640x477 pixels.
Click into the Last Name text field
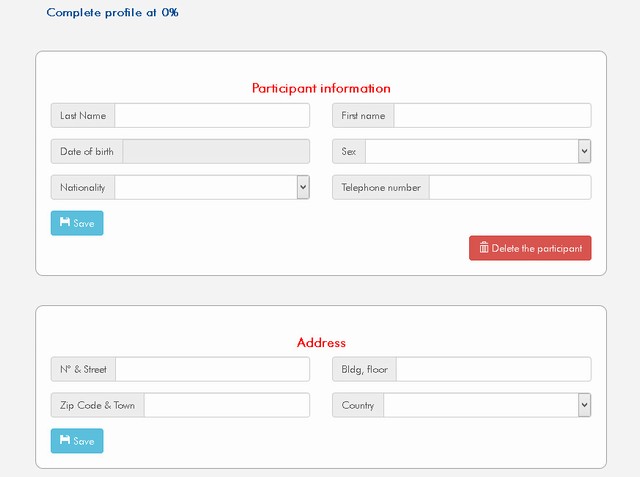[212, 116]
